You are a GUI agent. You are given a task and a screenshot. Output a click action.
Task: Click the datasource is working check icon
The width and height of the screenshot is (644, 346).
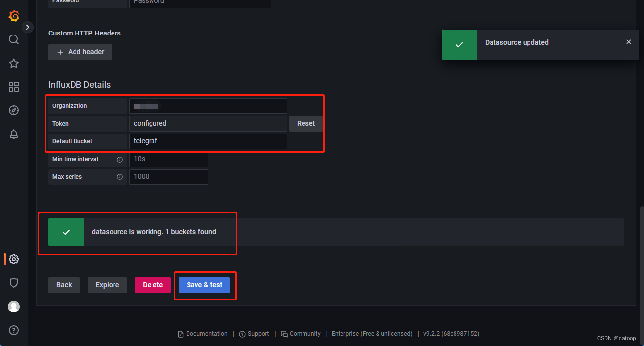tap(66, 232)
